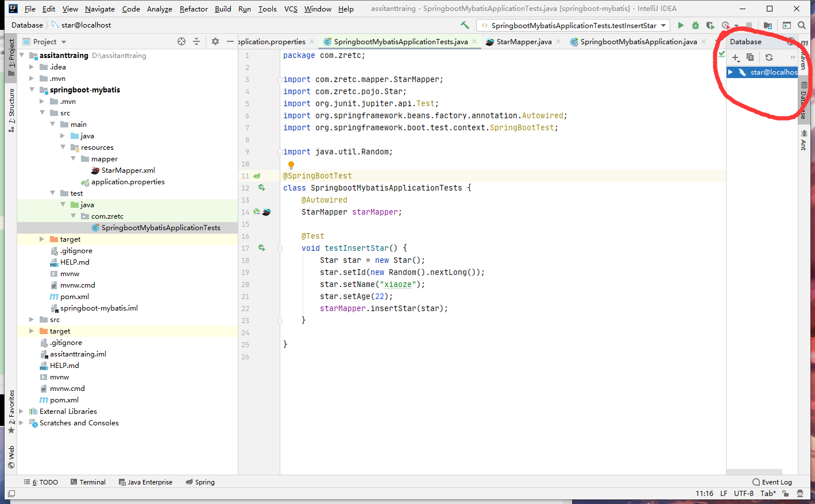Click Refresh icon in Database panel

coord(769,57)
